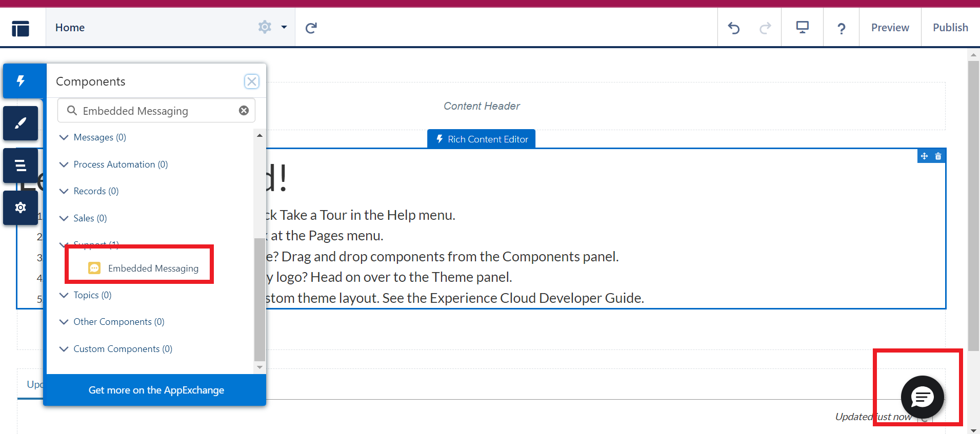
Task: Click Get more on the AppExchange
Action: tap(156, 390)
